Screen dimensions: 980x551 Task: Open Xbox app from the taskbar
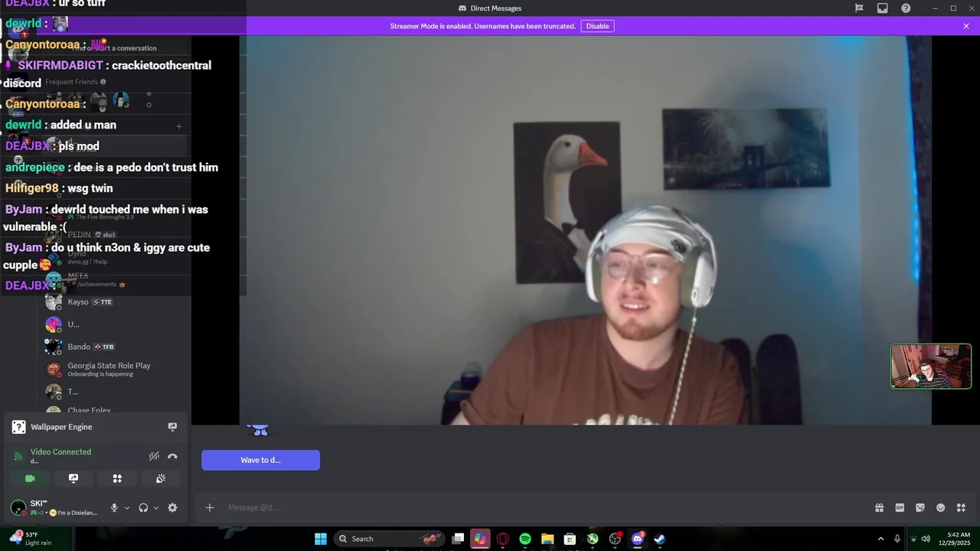tap(593, 539)
